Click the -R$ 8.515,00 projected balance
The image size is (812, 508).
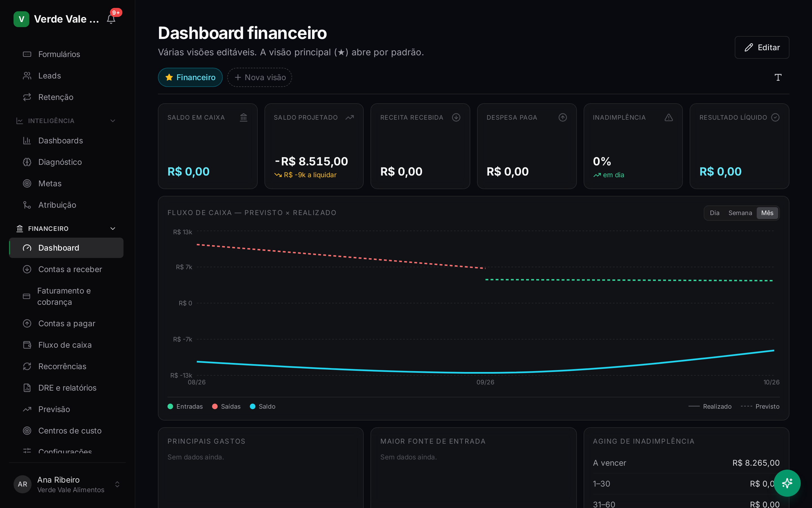(x=311, y=161)
